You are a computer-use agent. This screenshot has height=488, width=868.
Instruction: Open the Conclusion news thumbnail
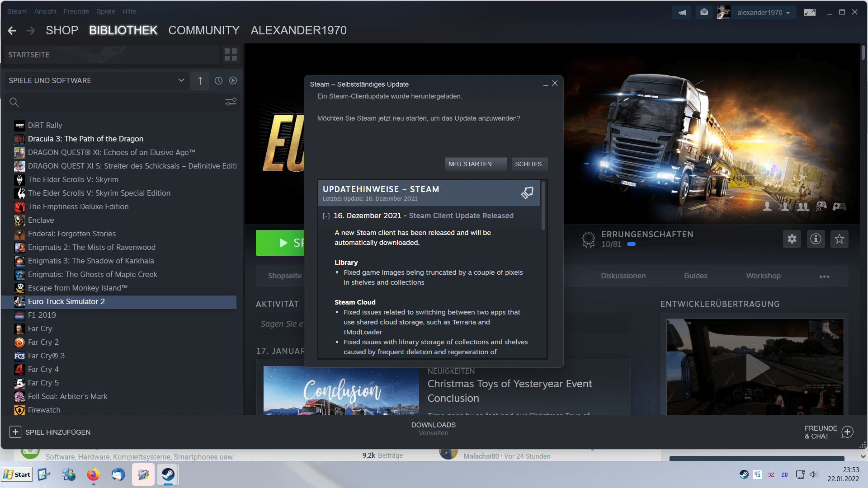(341, 391)
